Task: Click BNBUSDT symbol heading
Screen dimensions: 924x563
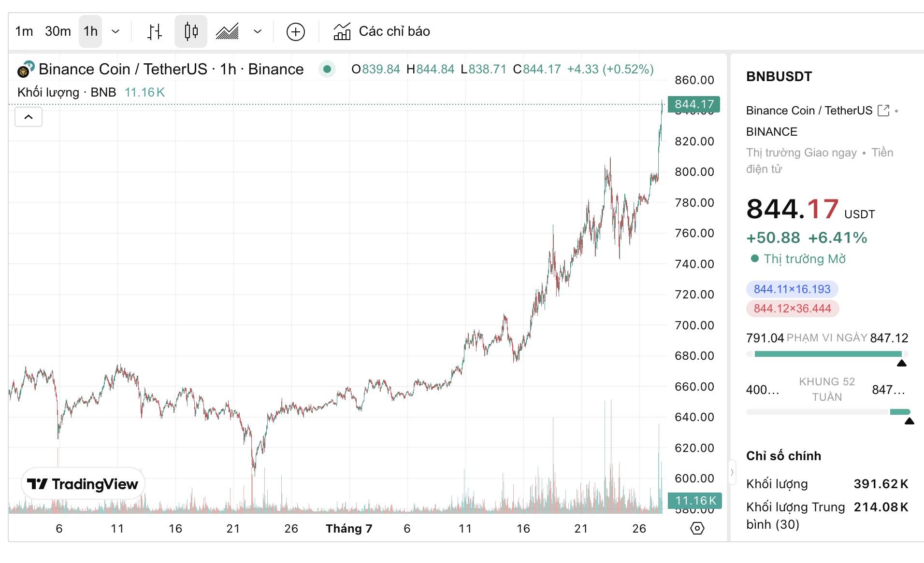Action: (x=779, y=76)
